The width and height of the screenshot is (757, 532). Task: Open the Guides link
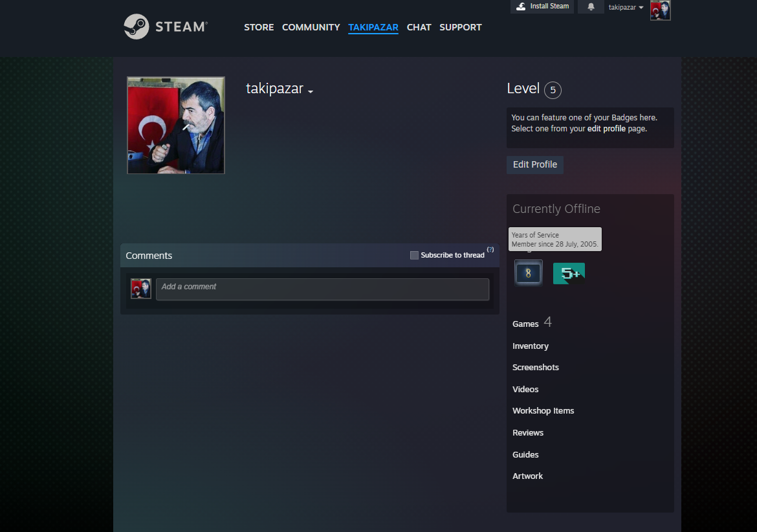(525, 455)
